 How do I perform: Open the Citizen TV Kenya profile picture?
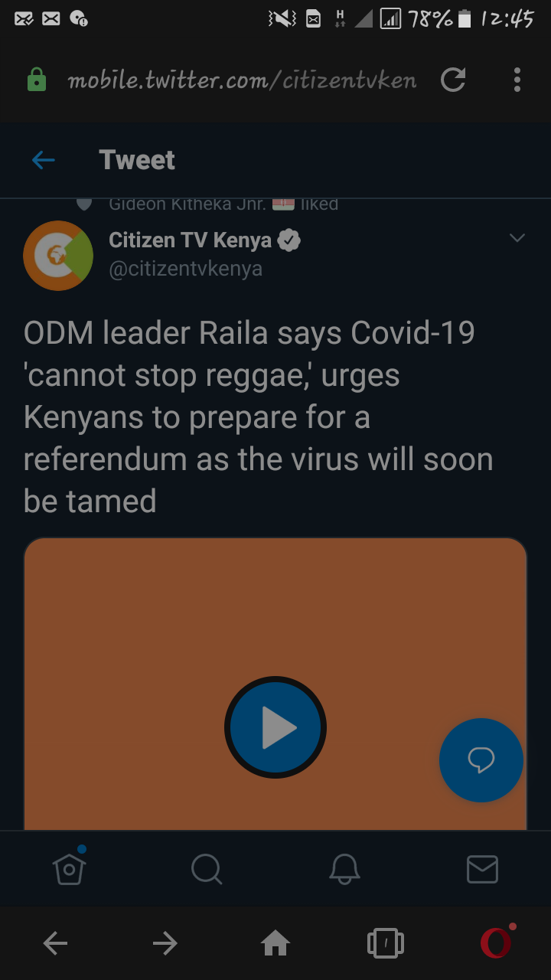point(58,255)
